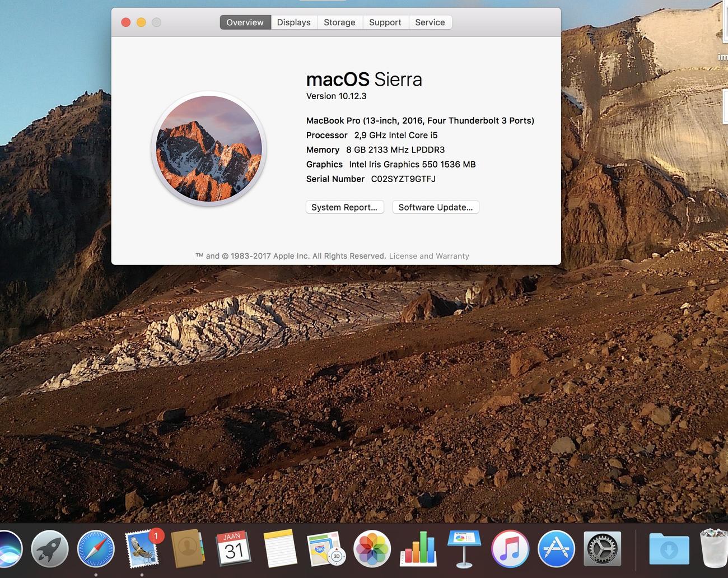The height and width of the screenshot is (578, 728).
Task: Click the Version 10.12.3 text
Action: pyautogui.click(x=336, y=96)
